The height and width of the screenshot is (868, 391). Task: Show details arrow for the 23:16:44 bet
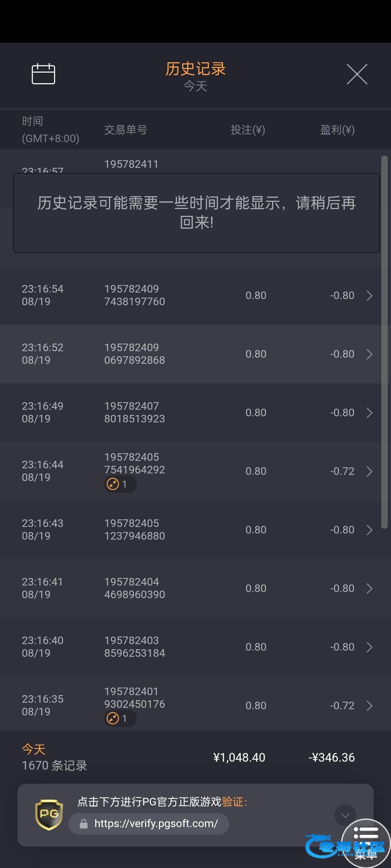tap(369, 471)
